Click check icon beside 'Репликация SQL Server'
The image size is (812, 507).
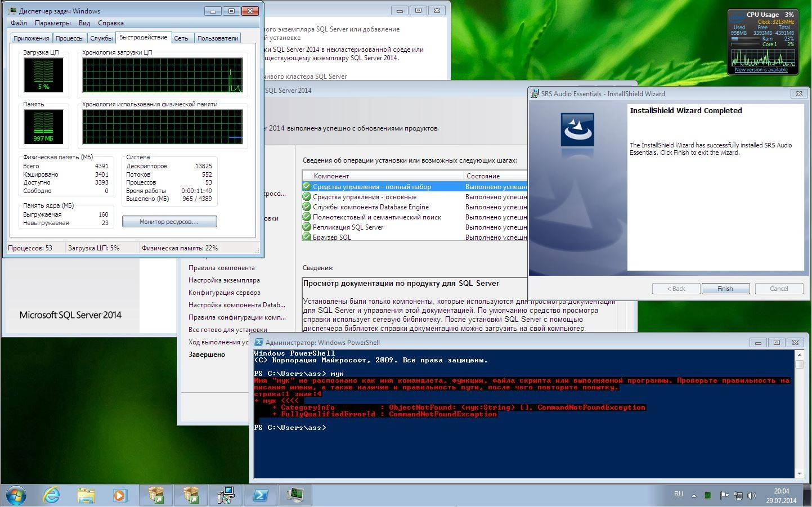point(307,227)
